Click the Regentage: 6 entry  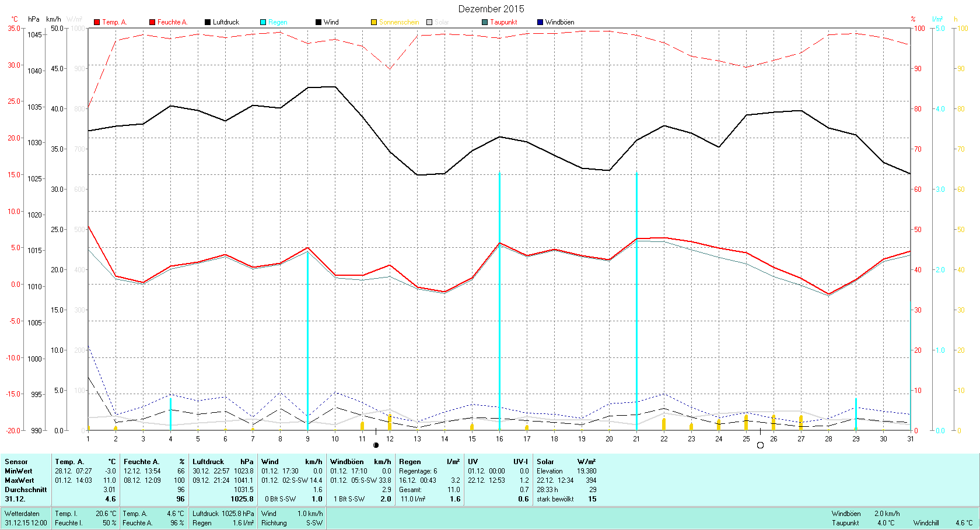[x=418, y=471]
